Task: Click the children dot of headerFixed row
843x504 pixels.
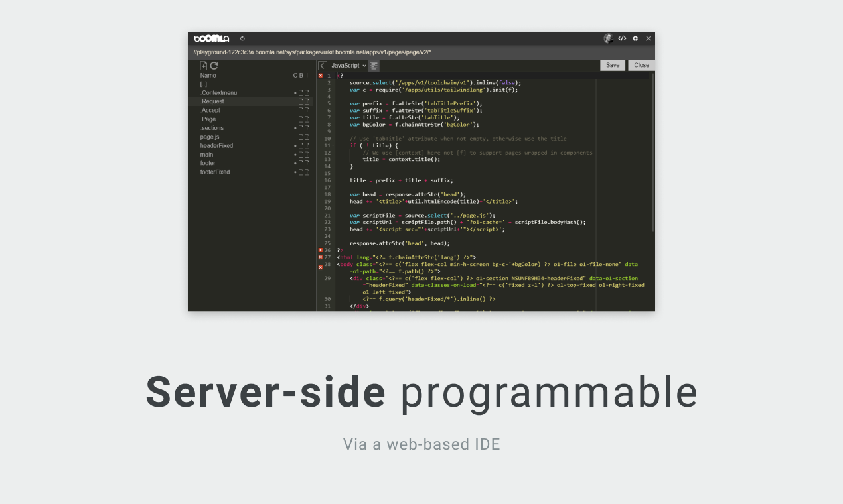Action: point(295,146)
